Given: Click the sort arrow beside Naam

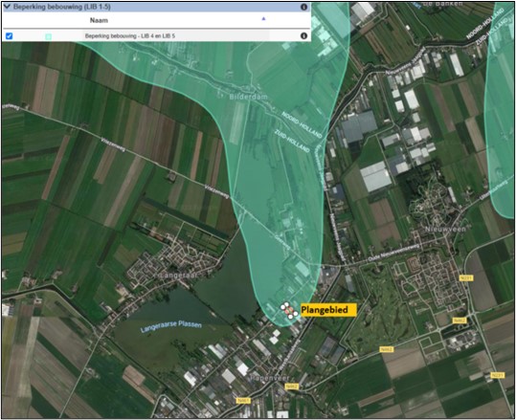Looking at the screenshot, I should pos(263,19).
